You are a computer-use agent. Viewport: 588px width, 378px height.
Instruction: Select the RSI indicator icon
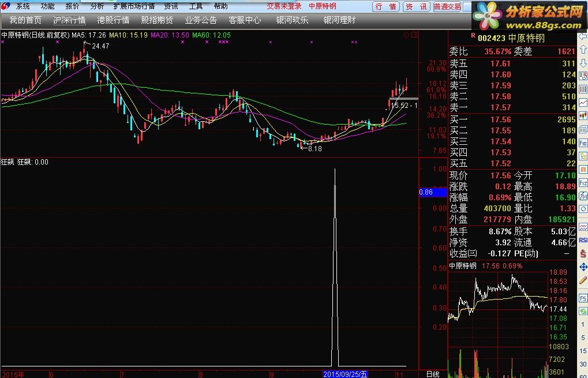click(x=583, y=240)
